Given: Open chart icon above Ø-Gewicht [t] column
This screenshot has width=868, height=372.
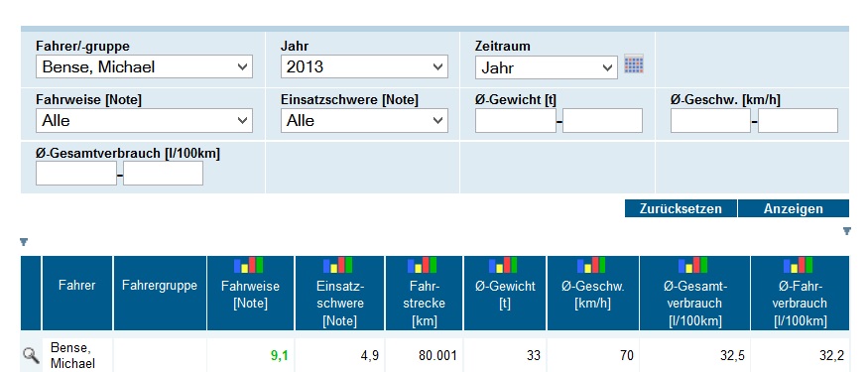Looking at the screenshot, I should click(503, 265).
